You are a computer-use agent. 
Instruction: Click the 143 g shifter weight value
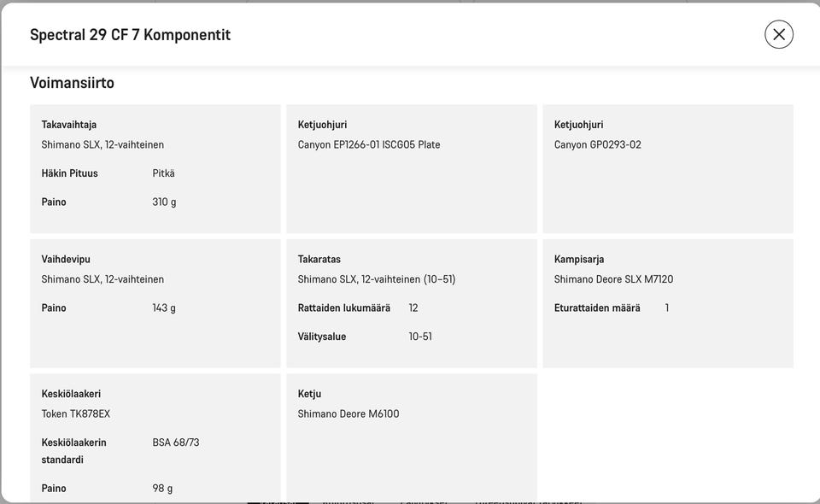[x=164, y=308]
